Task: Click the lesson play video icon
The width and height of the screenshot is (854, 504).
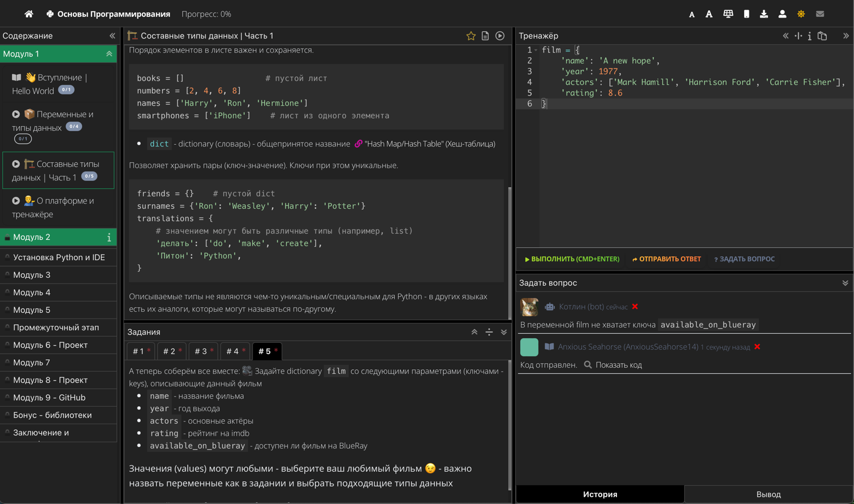Action: click(500, 36)
